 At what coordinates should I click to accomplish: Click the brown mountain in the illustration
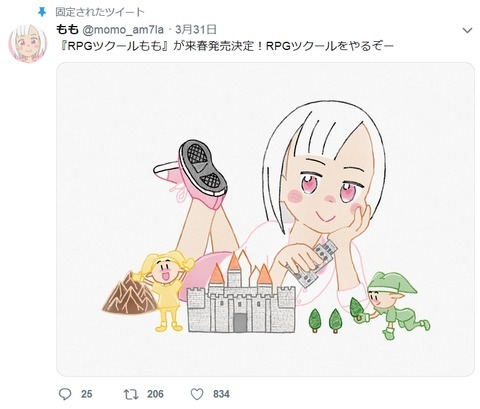click(x=129, y=293)
